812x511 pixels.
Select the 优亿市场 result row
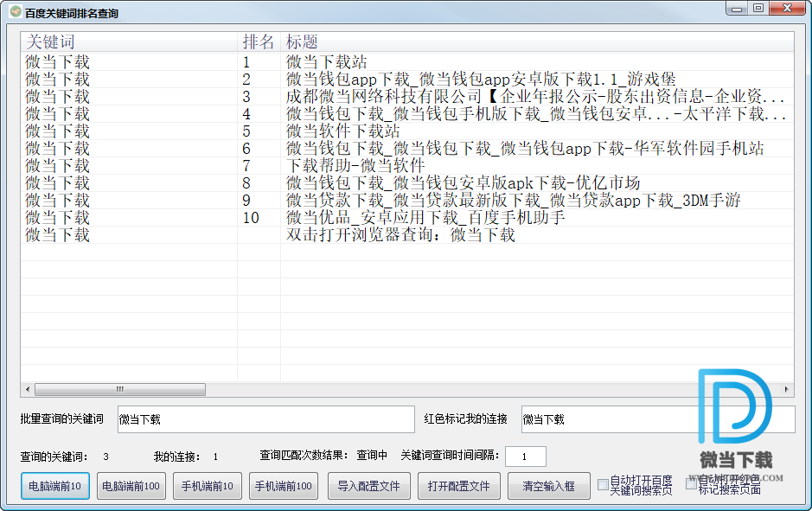(x=407, y=182)
